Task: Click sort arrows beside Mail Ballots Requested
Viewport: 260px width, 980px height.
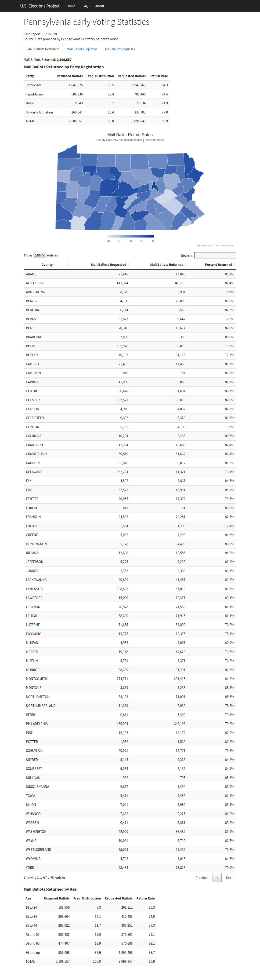Action: point(128,265)
